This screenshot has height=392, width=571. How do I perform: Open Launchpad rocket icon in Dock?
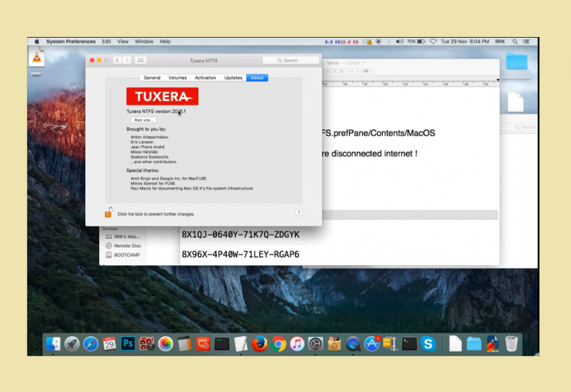[x=72, y=344]
